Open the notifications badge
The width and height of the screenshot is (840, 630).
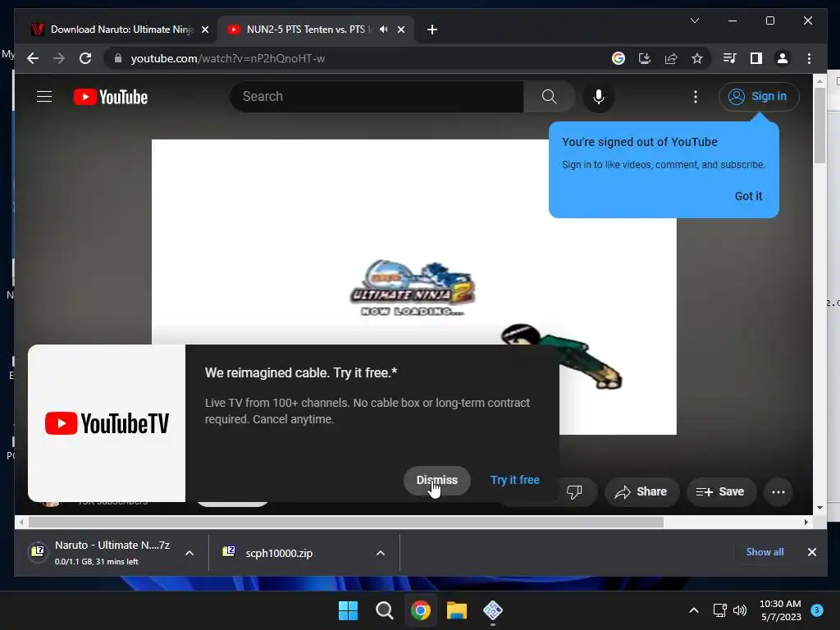(817, 609)
